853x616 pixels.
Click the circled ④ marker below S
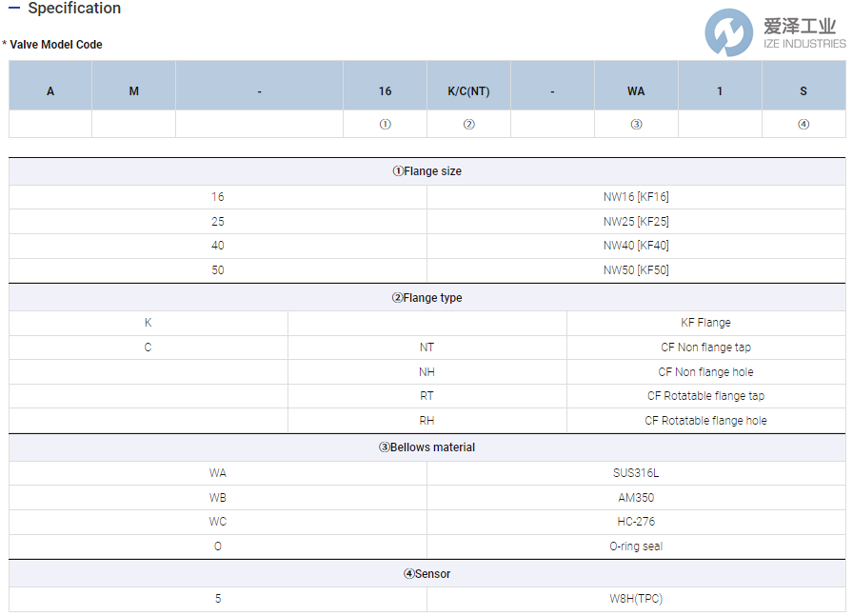pos(803,124)
